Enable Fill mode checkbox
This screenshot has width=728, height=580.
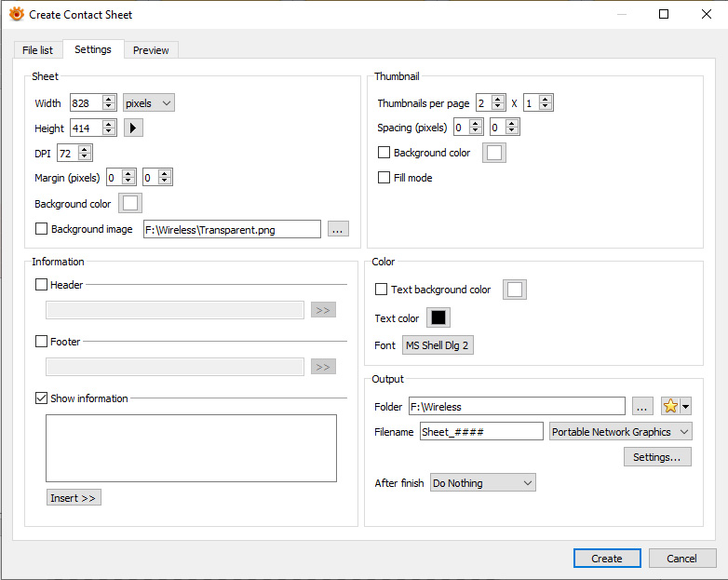[x=384, y=178]
